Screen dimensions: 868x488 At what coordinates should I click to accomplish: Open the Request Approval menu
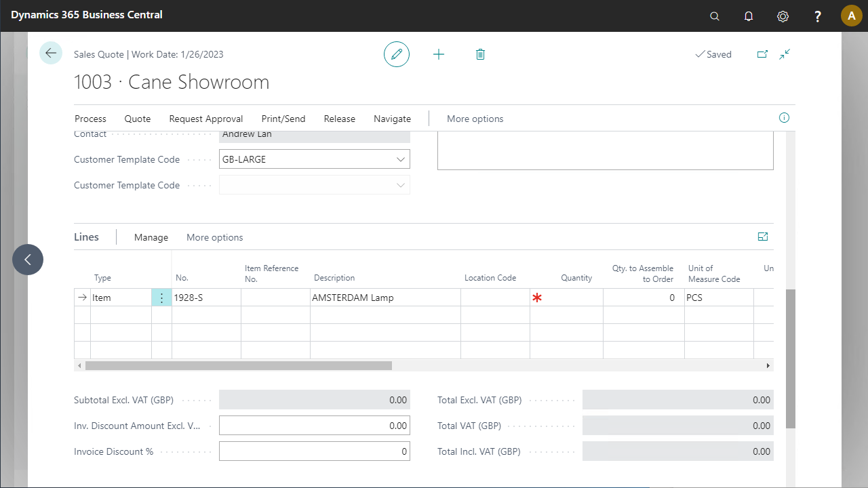(x=206, y=119)
